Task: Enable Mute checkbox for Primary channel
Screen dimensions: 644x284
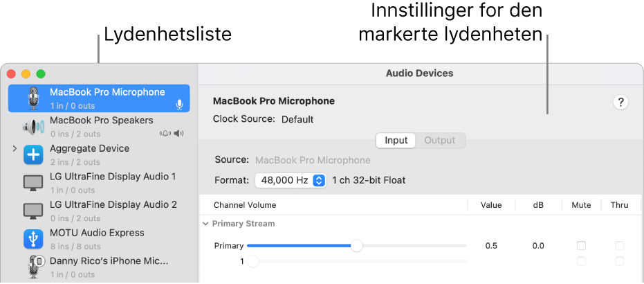Action: click(581, 246)
